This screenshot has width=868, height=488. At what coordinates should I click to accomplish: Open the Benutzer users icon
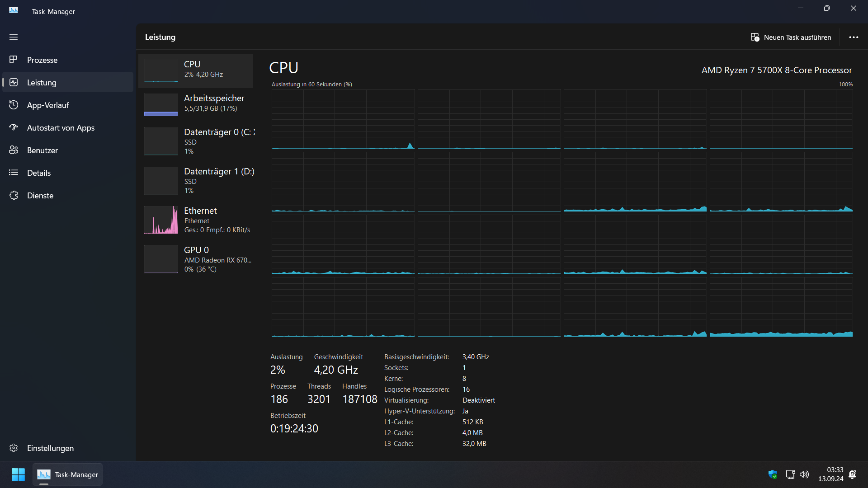[x=14, y=150]
